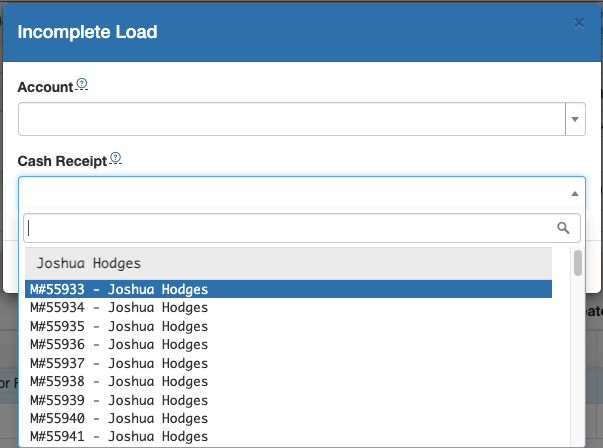Click the help icon next to Cash Receipt

115,158
